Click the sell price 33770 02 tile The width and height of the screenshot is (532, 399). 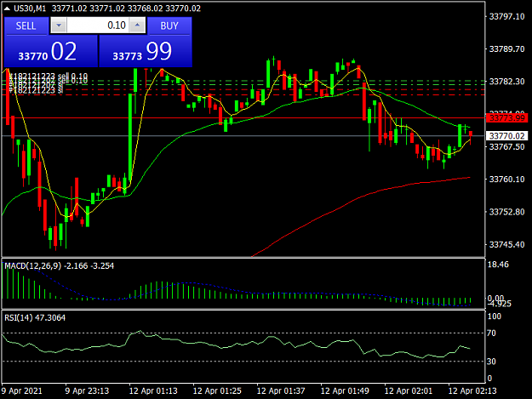50,51
